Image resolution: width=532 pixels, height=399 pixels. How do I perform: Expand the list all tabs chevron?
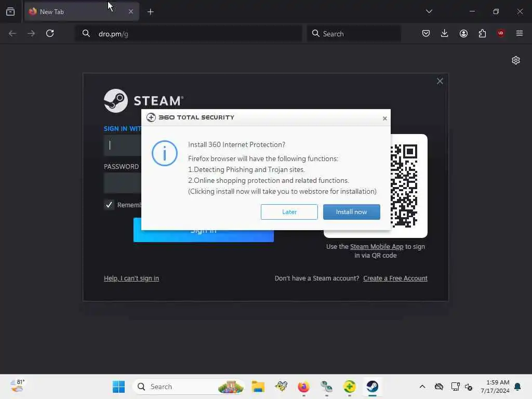pos(429,11)
